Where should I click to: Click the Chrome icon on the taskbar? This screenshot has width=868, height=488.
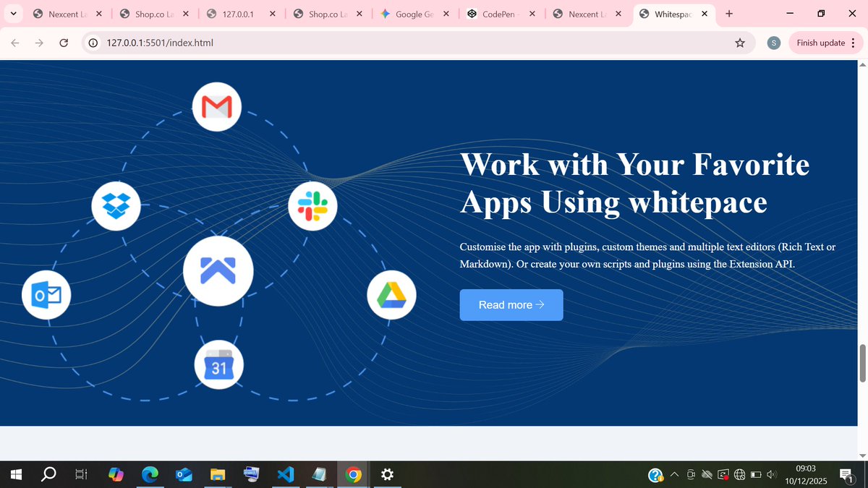353,474
